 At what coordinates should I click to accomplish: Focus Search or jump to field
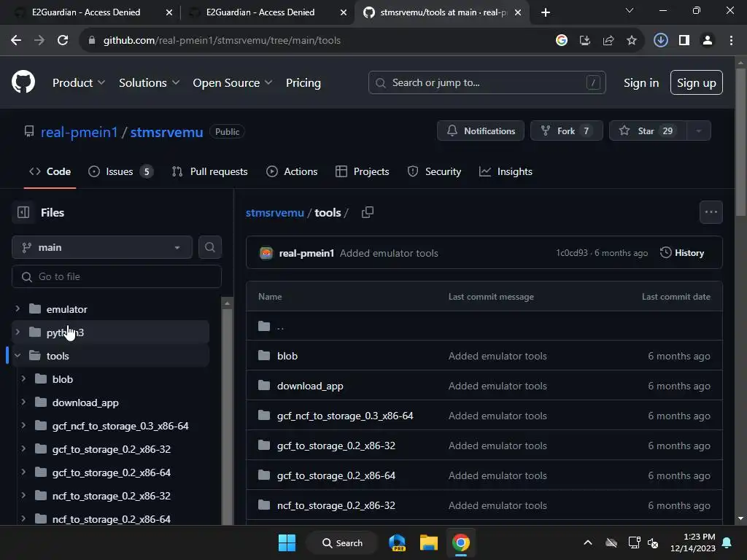487,82
